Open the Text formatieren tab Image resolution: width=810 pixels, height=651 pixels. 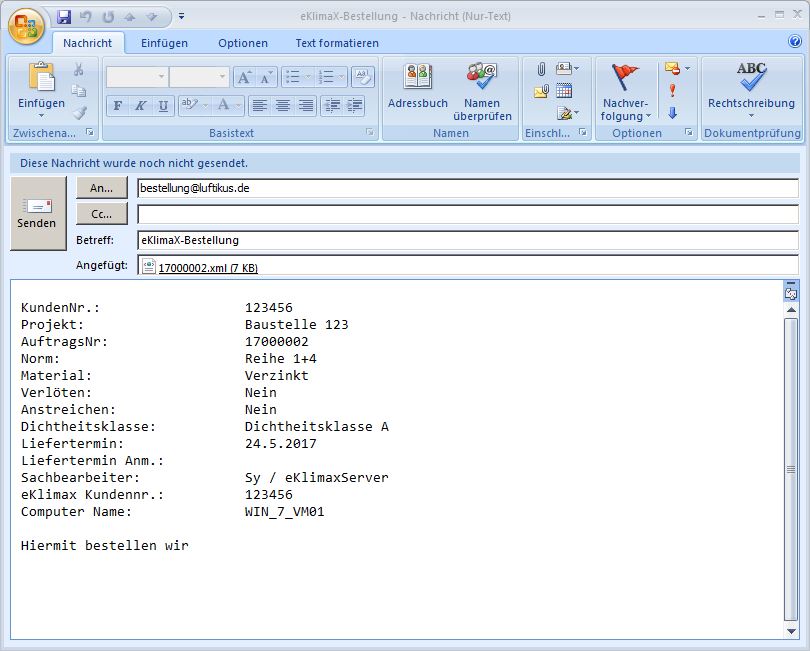(x=336, y=43)
